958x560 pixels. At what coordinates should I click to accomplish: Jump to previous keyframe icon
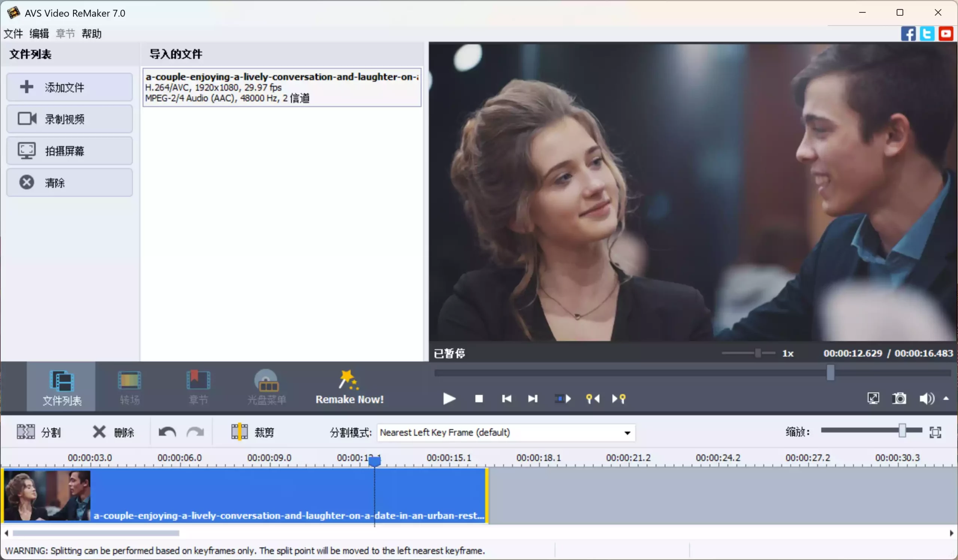point(592,398)
